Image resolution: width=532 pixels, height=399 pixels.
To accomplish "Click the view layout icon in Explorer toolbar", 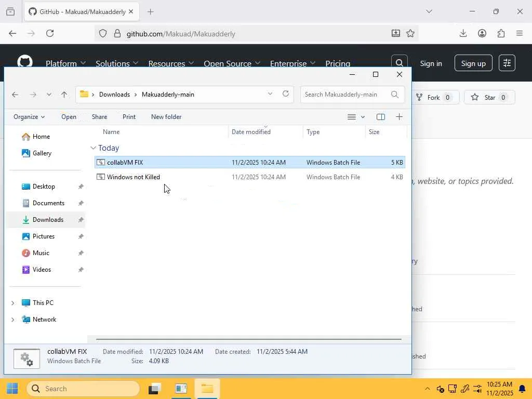I will 352,117.
